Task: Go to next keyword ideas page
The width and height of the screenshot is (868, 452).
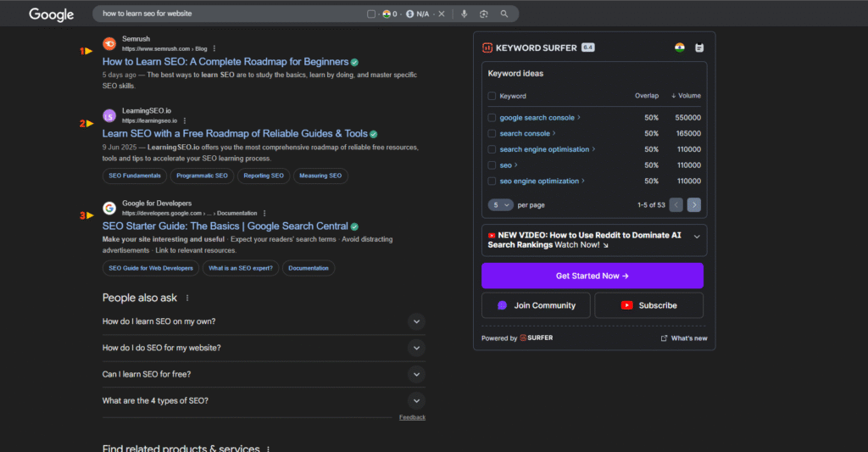Action: pyautogui.click(x=693, y=205)
